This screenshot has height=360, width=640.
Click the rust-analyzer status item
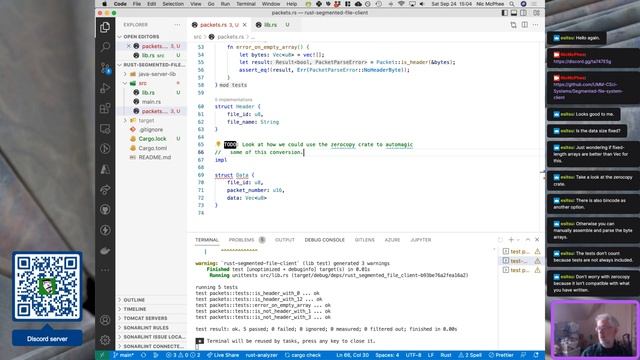point(262,355)
